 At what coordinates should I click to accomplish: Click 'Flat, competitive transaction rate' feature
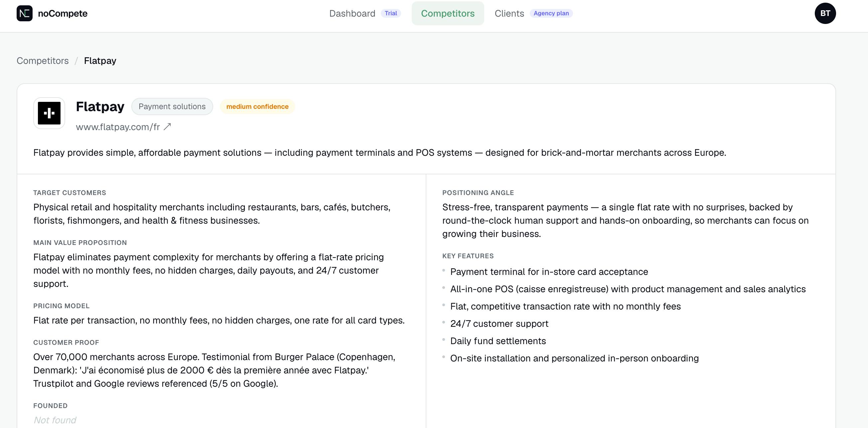(566, 306)
